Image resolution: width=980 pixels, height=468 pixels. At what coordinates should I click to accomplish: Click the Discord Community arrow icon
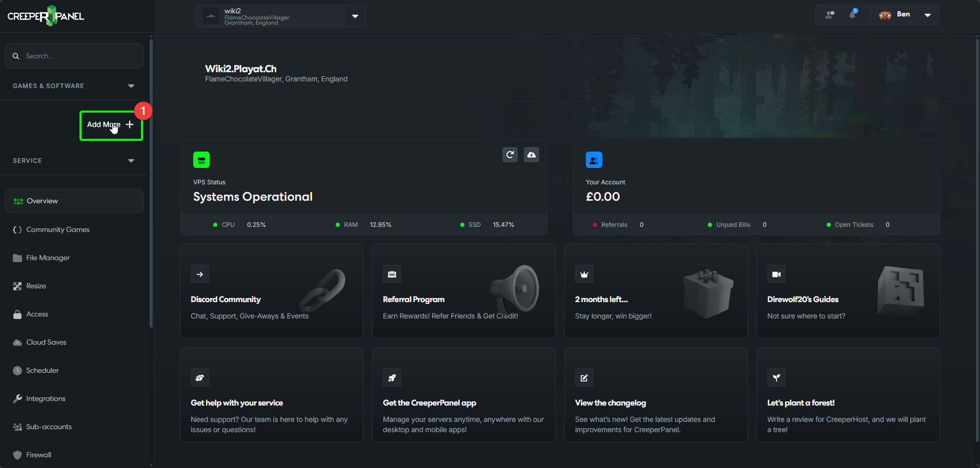click(x=200, y=274)
